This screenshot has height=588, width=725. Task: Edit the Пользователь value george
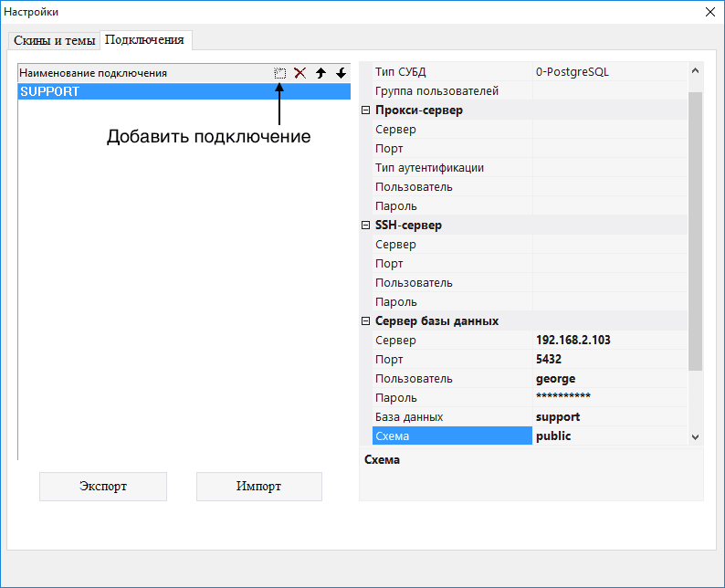609,379
